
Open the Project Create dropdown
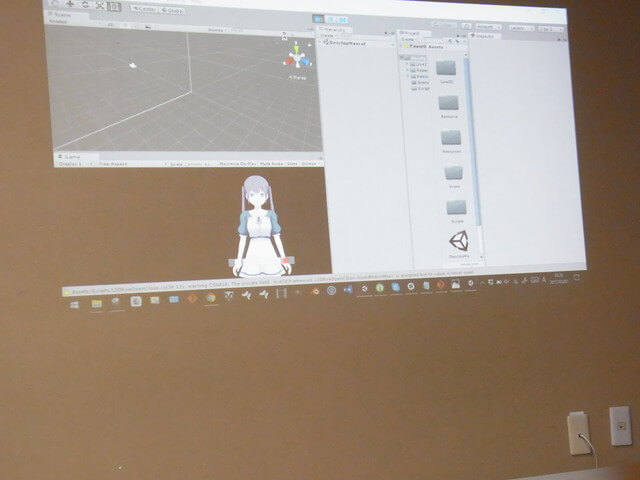point(409,39)
